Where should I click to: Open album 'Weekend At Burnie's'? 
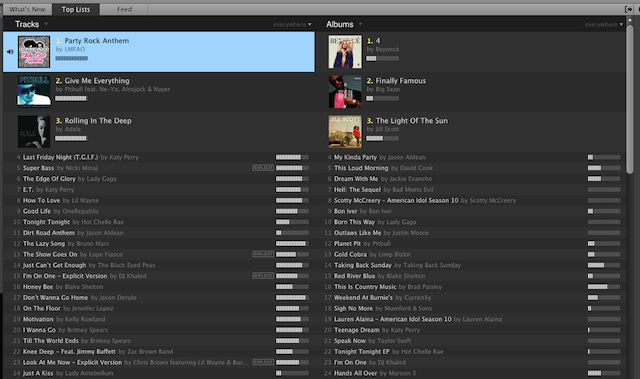point(363,298)
